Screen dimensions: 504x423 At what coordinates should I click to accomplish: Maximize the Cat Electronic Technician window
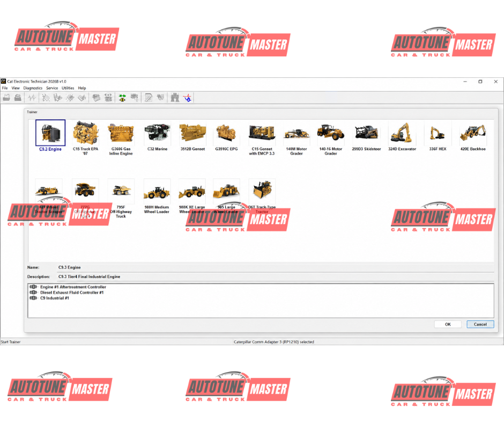click(480, 82)
